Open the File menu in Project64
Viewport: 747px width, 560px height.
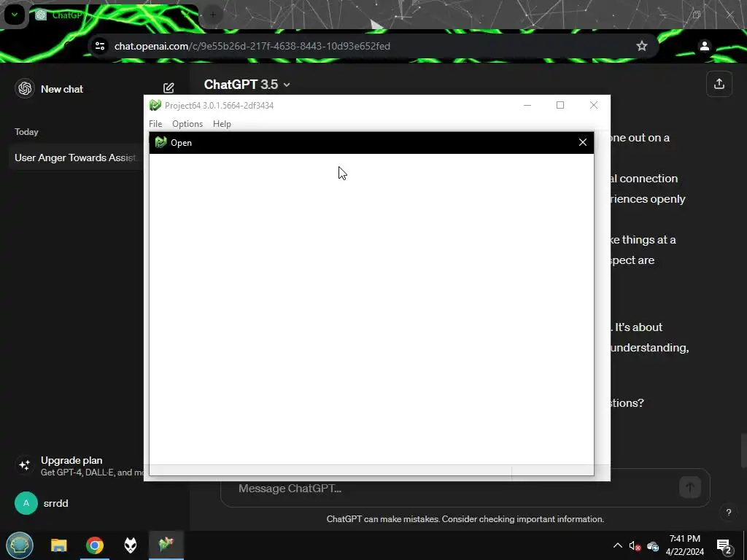click(x=155, y=124)
